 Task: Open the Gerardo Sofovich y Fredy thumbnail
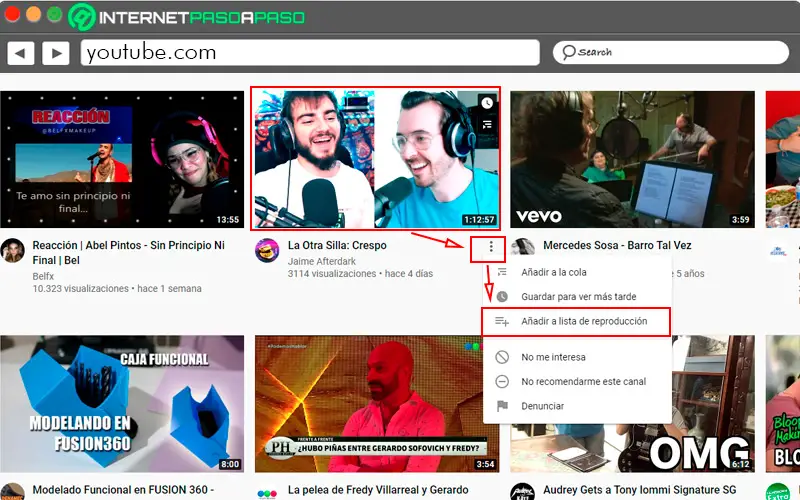click(377, 404)
